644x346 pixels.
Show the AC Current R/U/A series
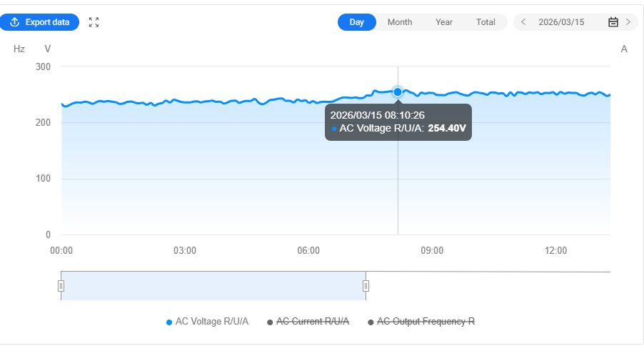pyautogui.click(x=313, y=322)
